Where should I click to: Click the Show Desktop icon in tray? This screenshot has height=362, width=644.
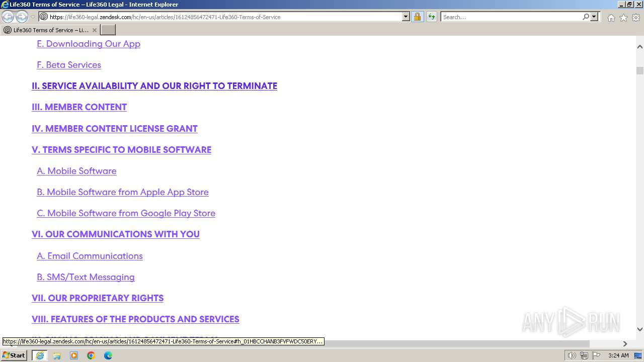pos(638,355)
